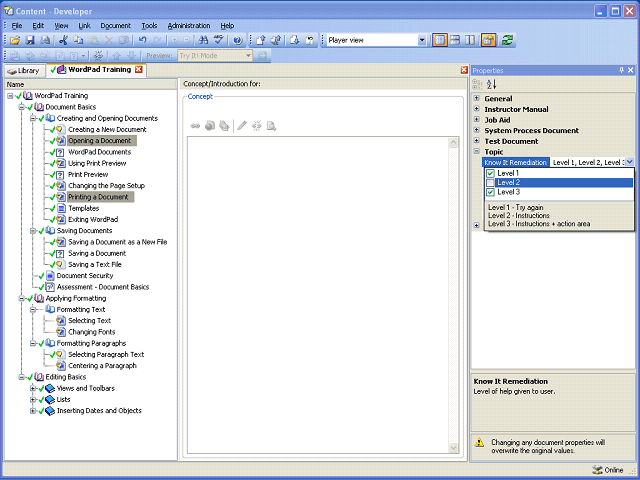640x480 pixels.
Task: Collapse the Topic category
Action: click(x=476, y=151)
